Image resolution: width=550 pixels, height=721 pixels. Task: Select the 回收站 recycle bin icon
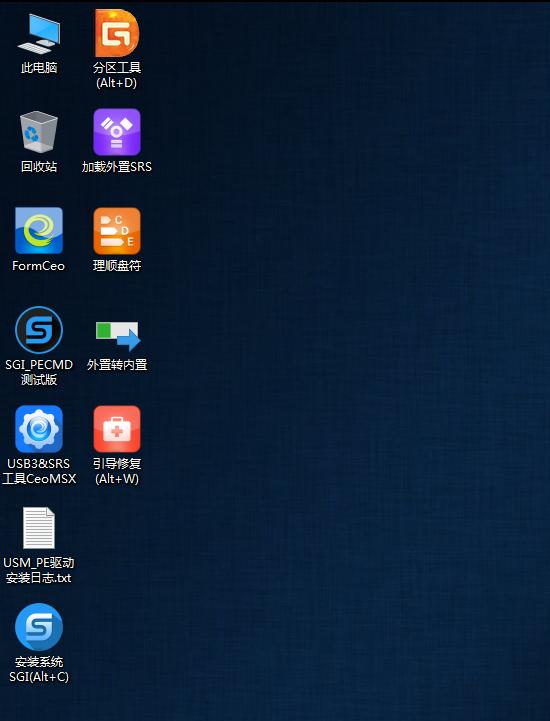pyautogui.click(x=39, y=132)
